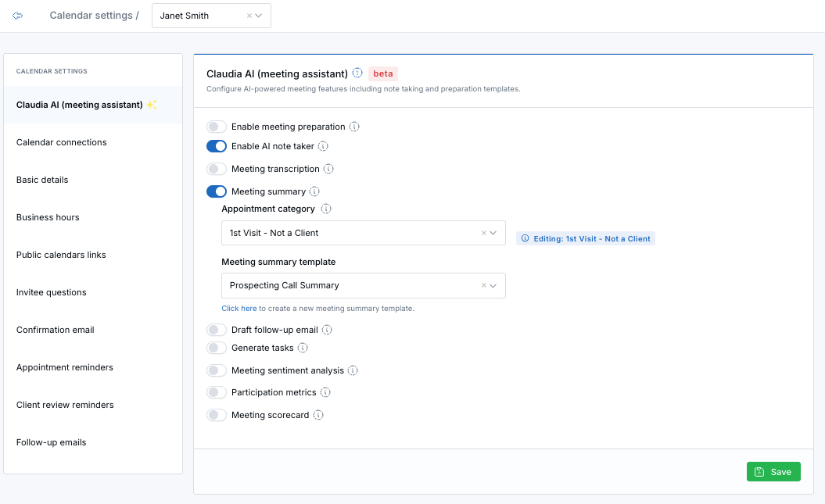This screenshot has height=504, width=825.
Task: Click here to create a summary template
Action: click(x=238, y=308)
